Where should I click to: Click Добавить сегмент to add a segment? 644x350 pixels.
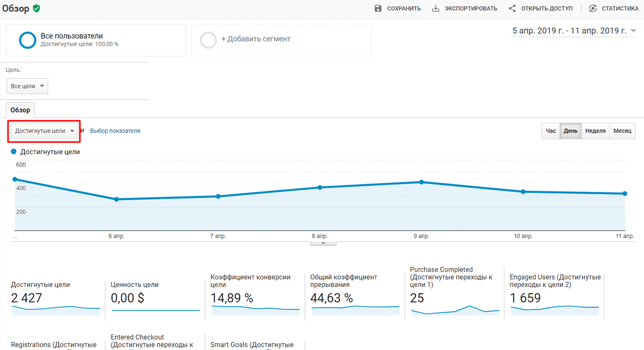click(x=255, y=39)
